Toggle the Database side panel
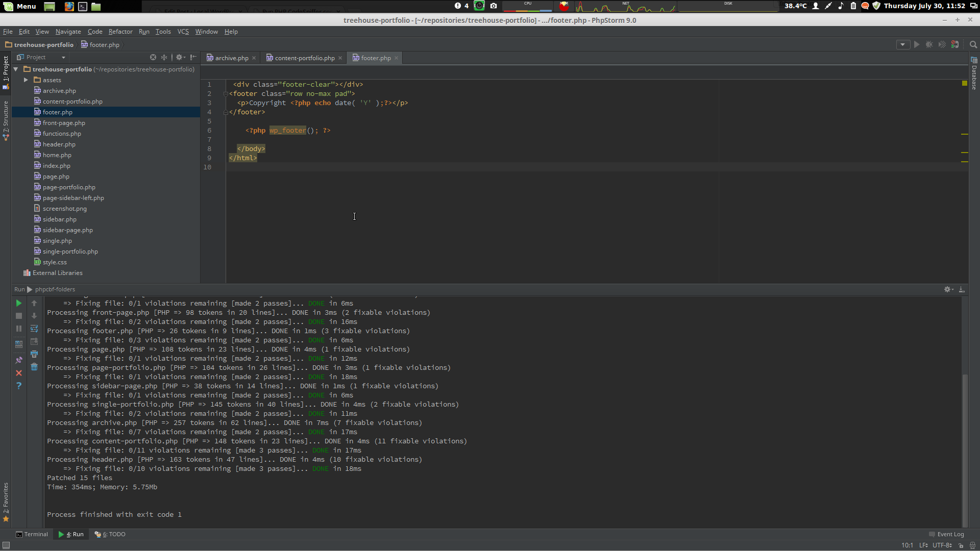 pos(974,74)
